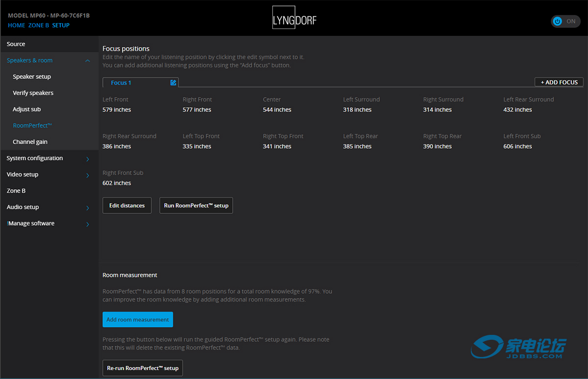588x379 pixels.
Task: Collapse the Speakers & room section
Action: [x=88, y=61]
